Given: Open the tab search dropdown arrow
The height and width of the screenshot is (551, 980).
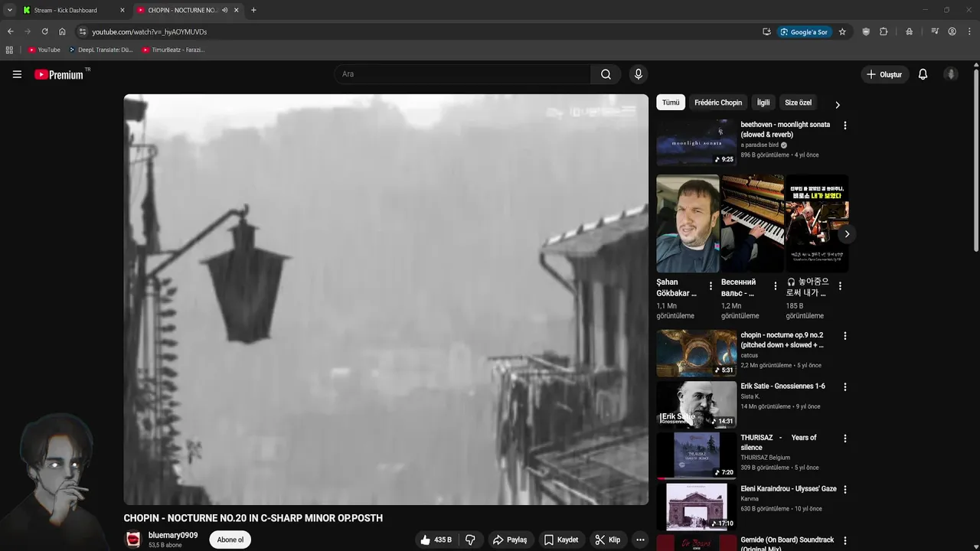Looking at the screenshot, I should [x=9, y=10].
